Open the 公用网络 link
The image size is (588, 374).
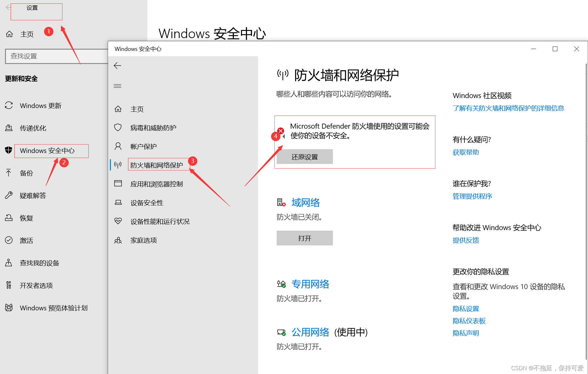(310, 332)
